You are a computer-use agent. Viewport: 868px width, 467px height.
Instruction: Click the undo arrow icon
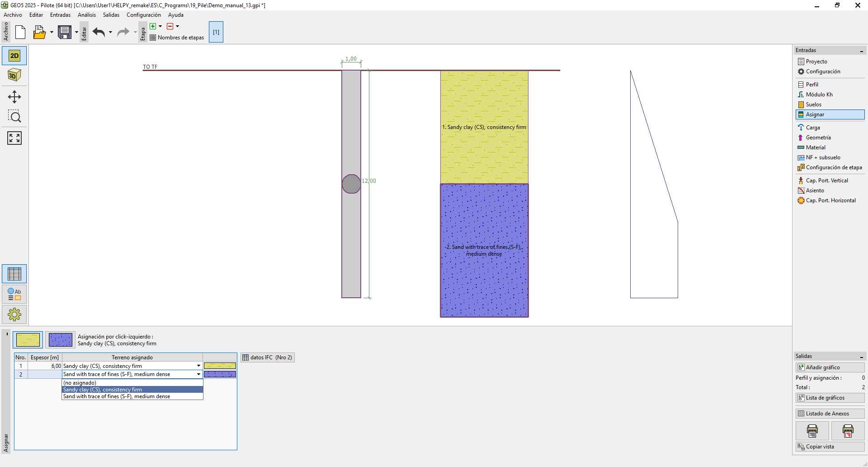point(99,32)
